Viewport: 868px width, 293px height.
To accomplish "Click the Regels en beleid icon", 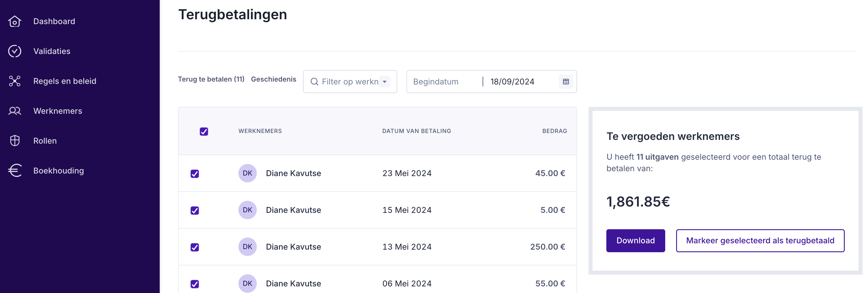I will (x=14, y=81).
